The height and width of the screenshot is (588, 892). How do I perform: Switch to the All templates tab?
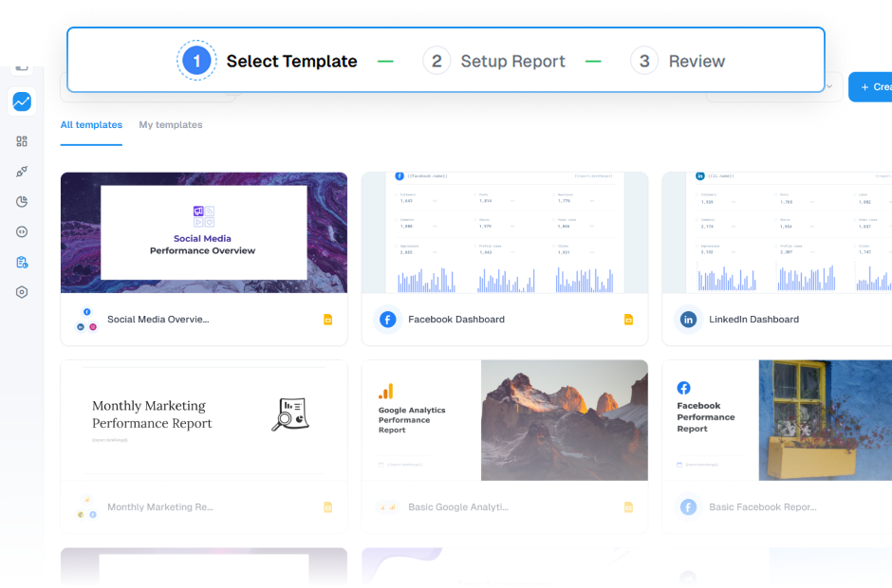(x=91, y=124)
